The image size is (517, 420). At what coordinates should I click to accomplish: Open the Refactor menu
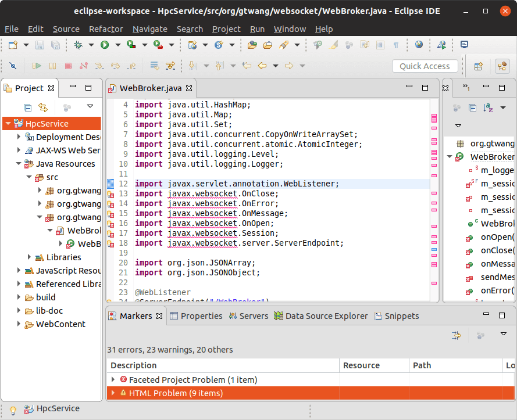pyautogui.click(x=105, y=29)
